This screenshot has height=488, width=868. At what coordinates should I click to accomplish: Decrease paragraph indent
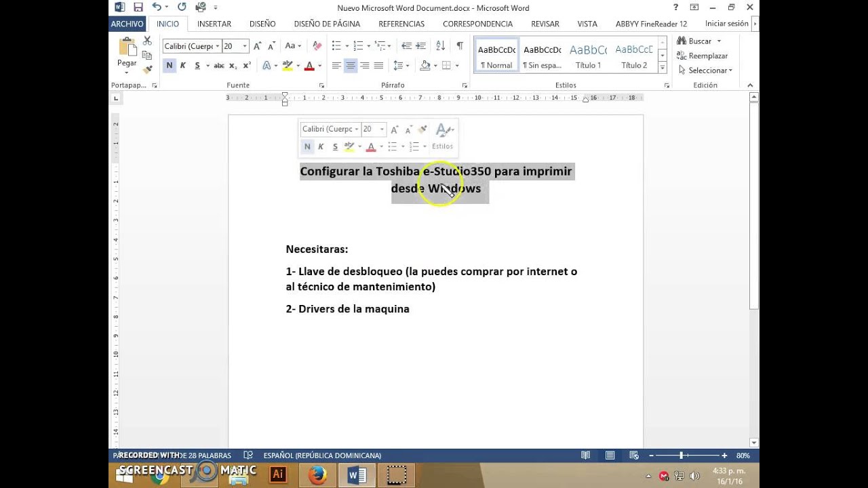coord(407,46)
